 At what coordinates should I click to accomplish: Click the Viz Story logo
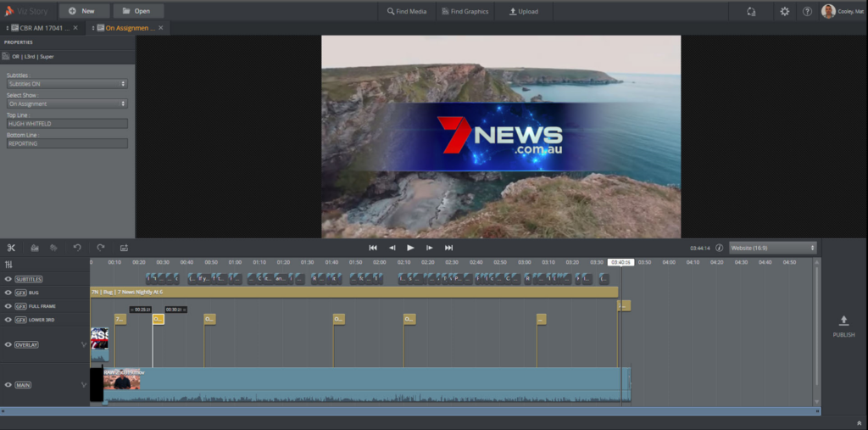point(26,11)
